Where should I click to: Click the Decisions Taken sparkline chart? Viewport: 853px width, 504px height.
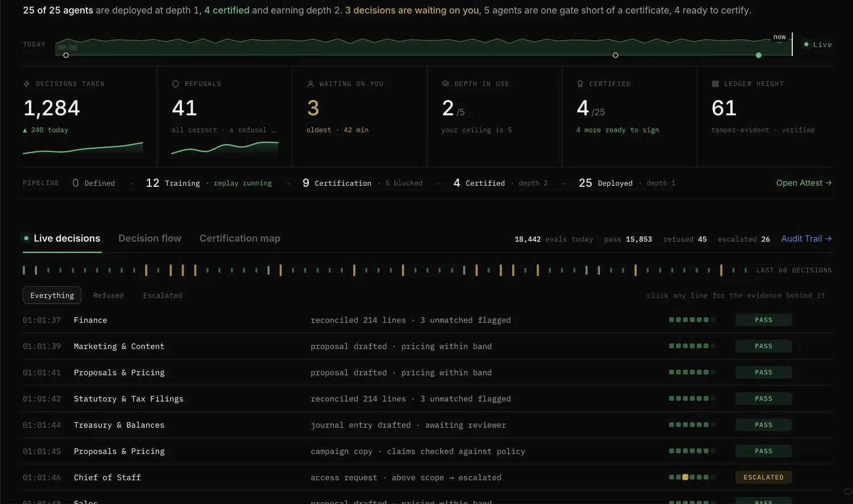[x=83, y=148]
